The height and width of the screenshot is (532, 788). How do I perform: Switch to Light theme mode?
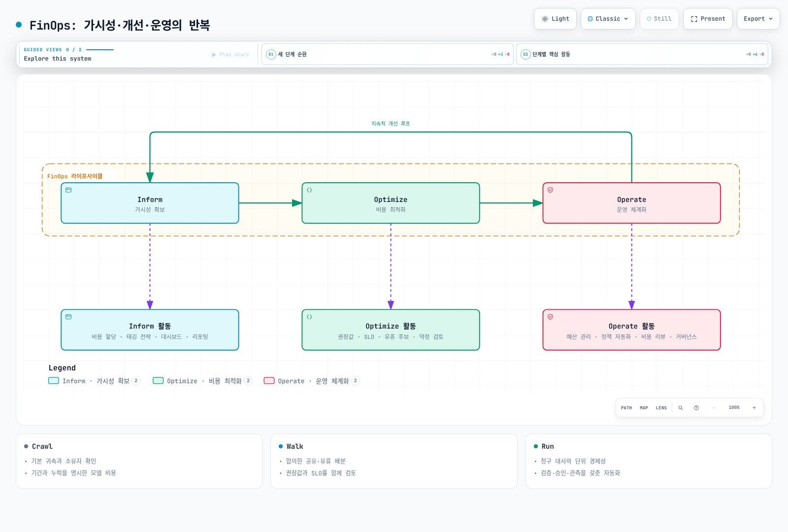coord(555,19)
